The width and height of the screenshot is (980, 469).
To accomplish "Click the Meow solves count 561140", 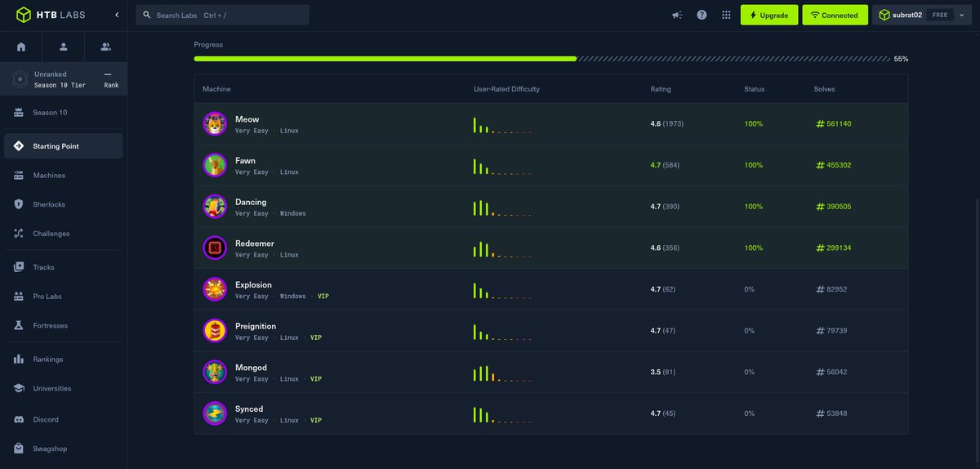I will pos(834,124).
